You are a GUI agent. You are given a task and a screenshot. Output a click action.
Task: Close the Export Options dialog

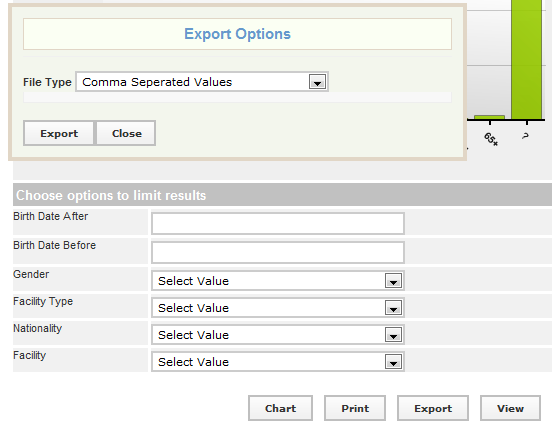coord(126,133)
